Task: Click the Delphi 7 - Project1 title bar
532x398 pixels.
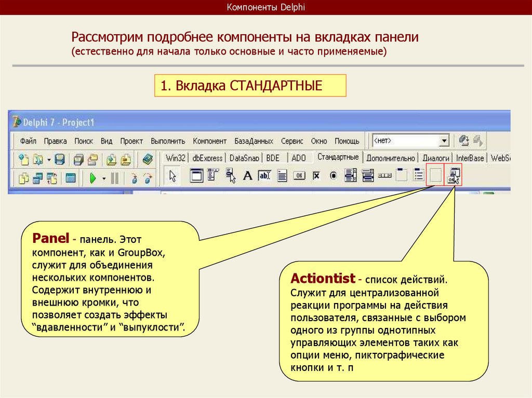Action: coord(259,122)
